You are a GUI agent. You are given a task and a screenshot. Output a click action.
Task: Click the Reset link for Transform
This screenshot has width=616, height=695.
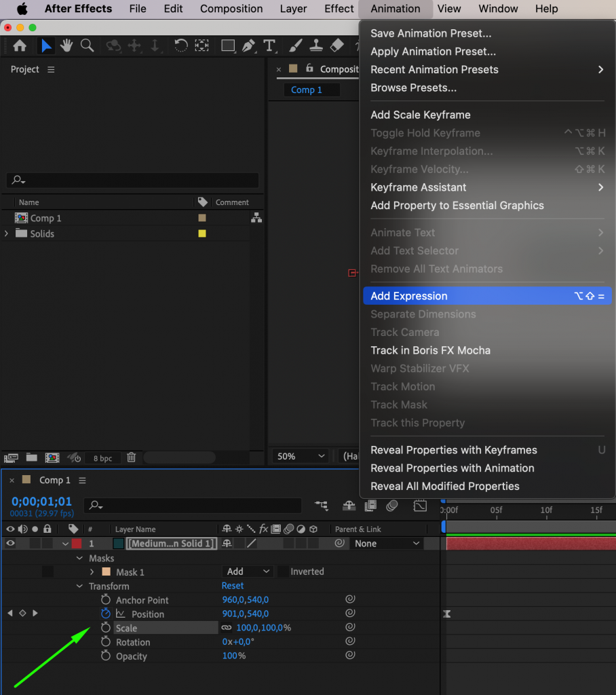233,585
